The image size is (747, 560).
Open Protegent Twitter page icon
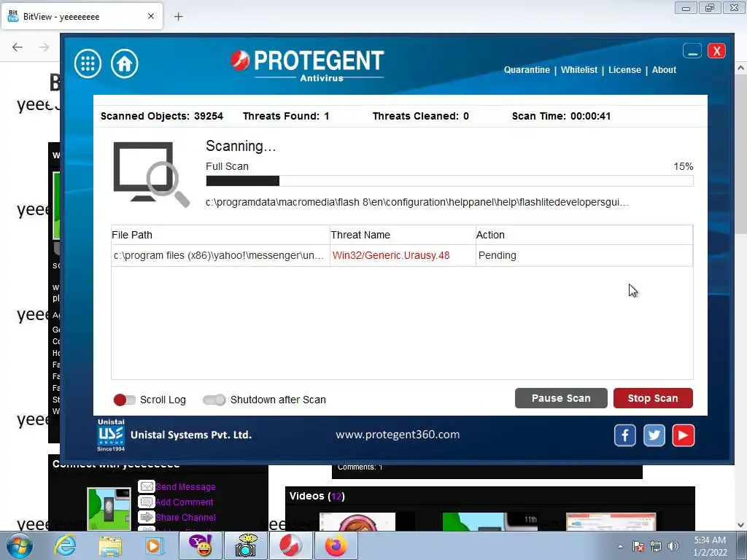[x=654, y=435]
